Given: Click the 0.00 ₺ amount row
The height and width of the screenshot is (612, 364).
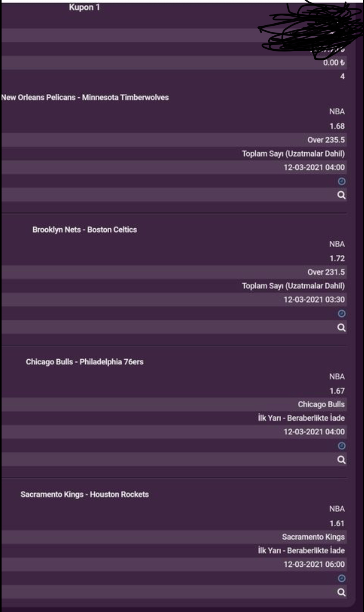Looking at the screenshot, I should coord(174,62).
